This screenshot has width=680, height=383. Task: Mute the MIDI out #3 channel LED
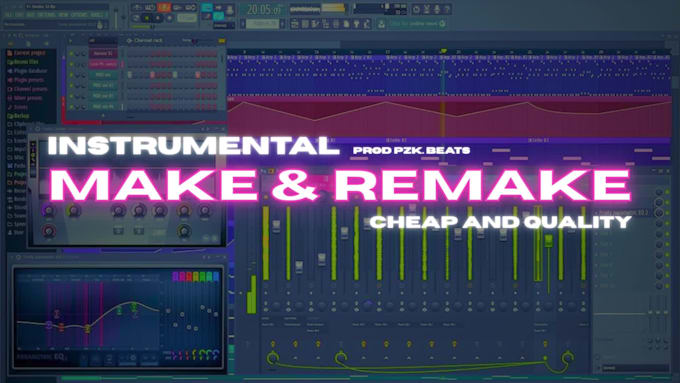(x=72, y=96)
